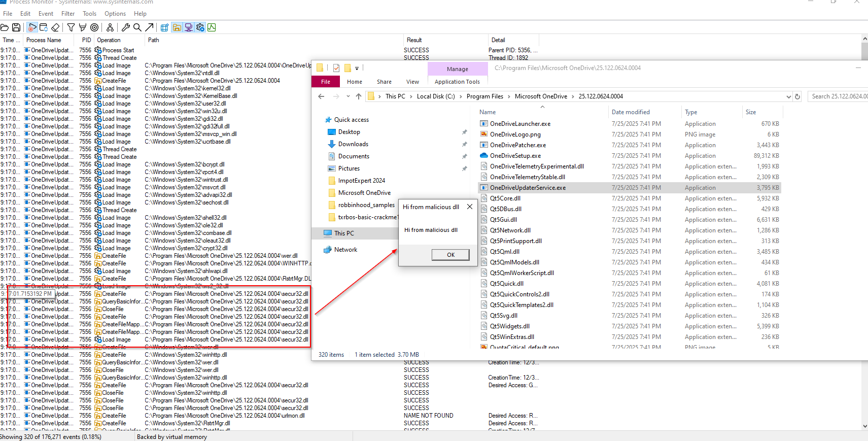Click the Include Process target icon
This screenshot has height=441, width=868.
click(94, 27)
